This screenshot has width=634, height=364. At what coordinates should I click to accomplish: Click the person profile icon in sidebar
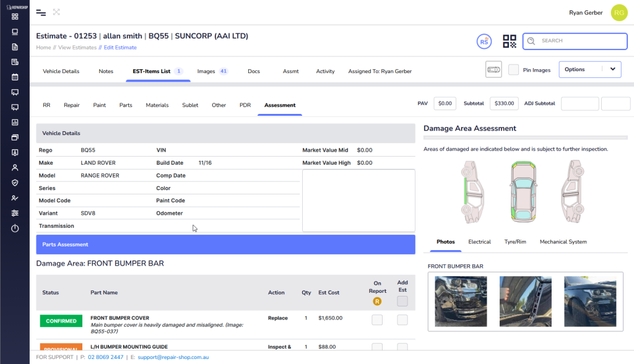pos(15,167)
